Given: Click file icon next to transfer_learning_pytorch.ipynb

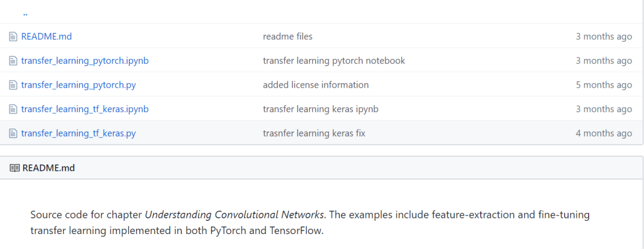Looking at the screenshot, I should pyautogui.click(x=13, y=61).
